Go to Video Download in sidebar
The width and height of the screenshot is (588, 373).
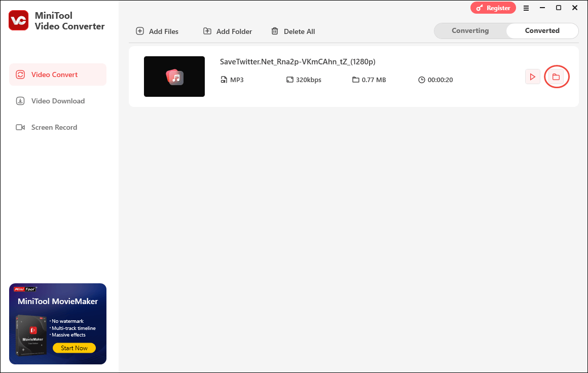(x=58, y=101)
